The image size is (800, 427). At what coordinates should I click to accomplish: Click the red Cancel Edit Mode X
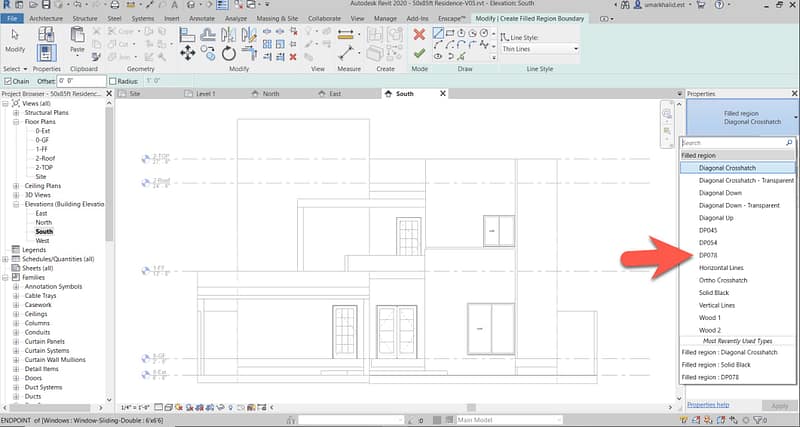pyautogui.click(x=419, y=35)
